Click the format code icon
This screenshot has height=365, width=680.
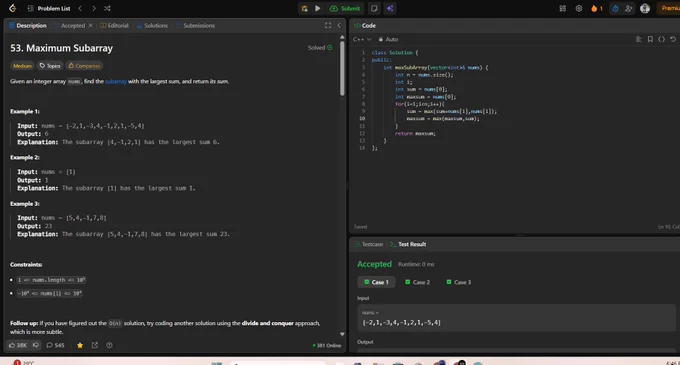click(x=638, y=39)
